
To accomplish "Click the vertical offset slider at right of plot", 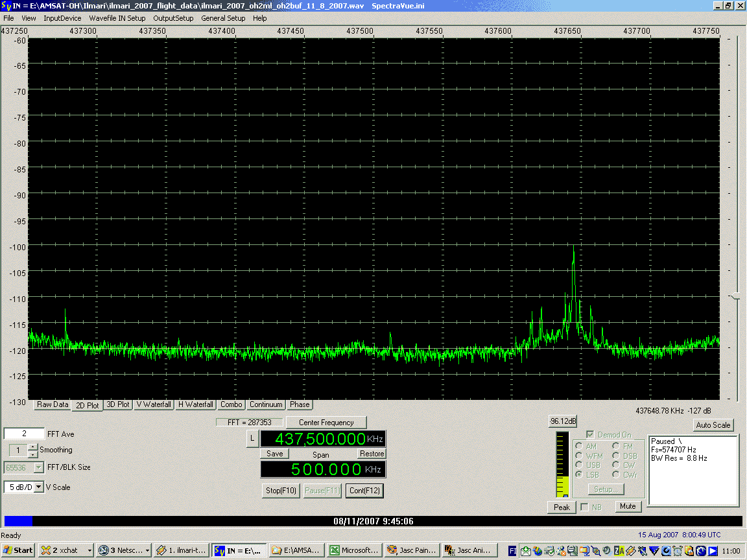I will click(x=735, y=297).
